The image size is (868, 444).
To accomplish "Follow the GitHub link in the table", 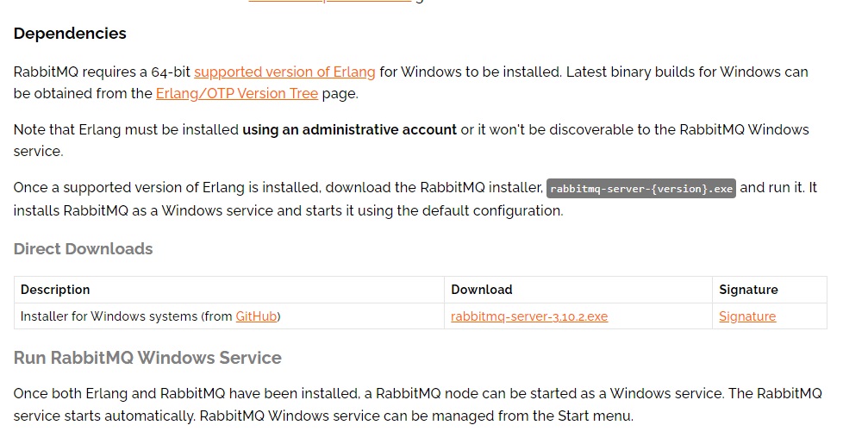I will [x=256, y=316].
